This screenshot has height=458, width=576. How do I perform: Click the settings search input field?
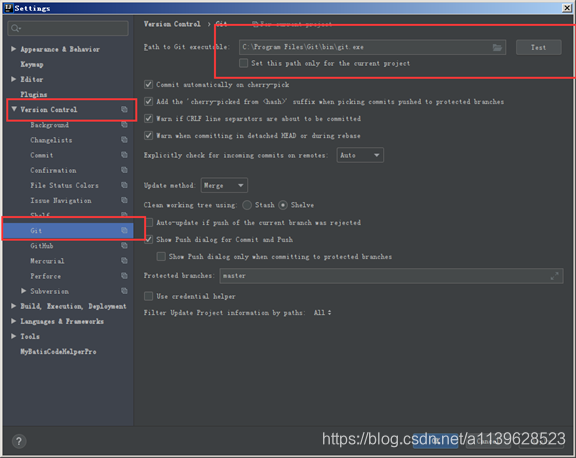(x=68, y=28)
